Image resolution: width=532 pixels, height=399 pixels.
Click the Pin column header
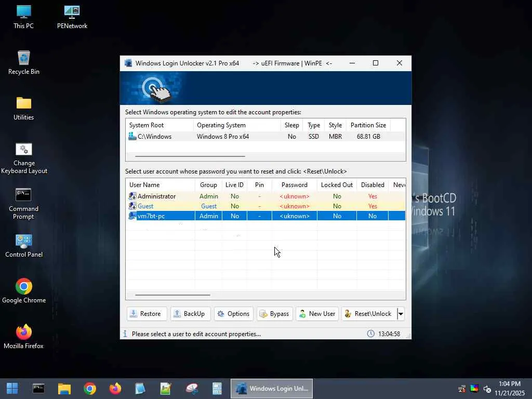click(259, 185)
